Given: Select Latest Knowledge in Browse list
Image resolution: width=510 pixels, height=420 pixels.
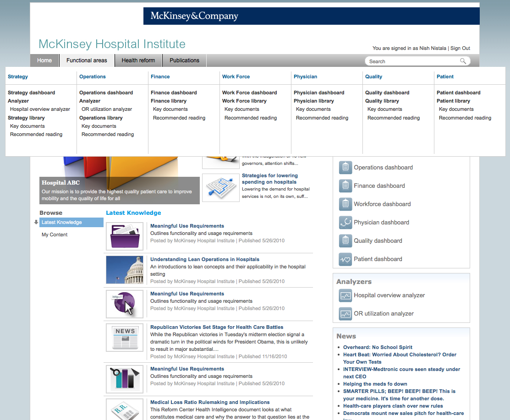Looking at the screenshot, I should [x=71, y=222].
